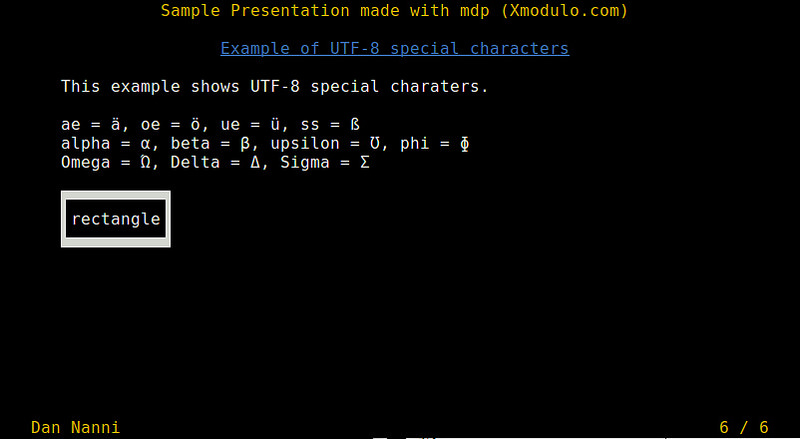Viewport: 800px width, 439px height.
Task: Click the slide title mentioning Xmodulo.com
Action: (x=395, y=11)
